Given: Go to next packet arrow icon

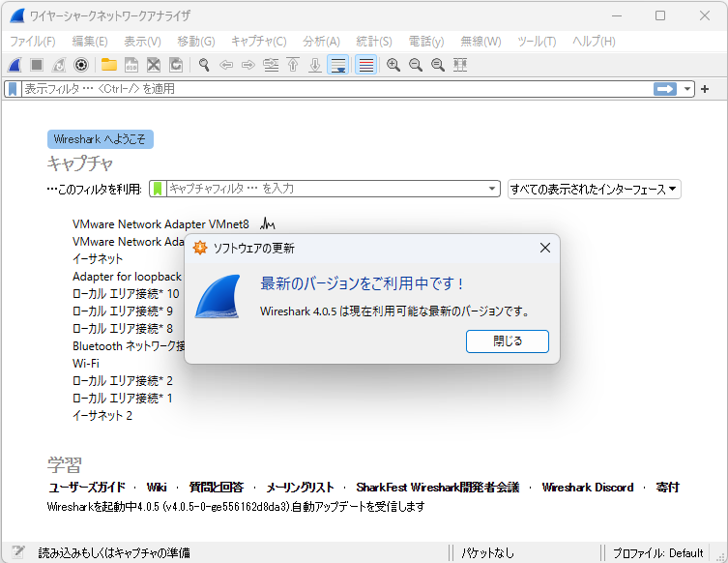Looking at the screenshot, I should [248, 65].
